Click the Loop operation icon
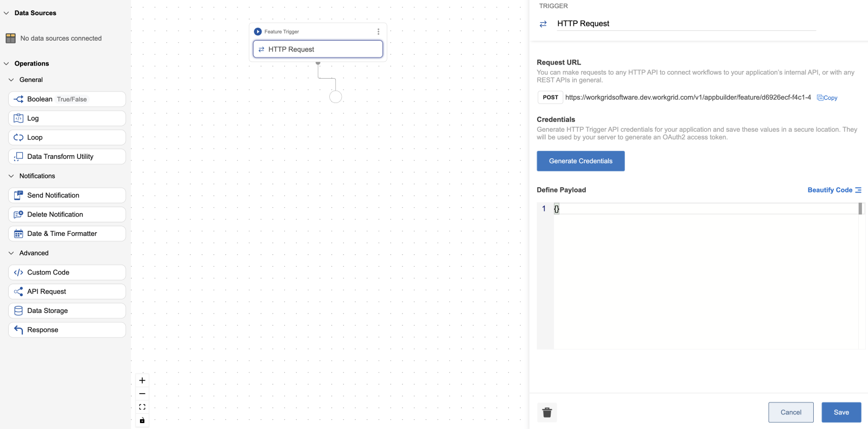This screenshot has height=429, width=868. tap(18, 137)
